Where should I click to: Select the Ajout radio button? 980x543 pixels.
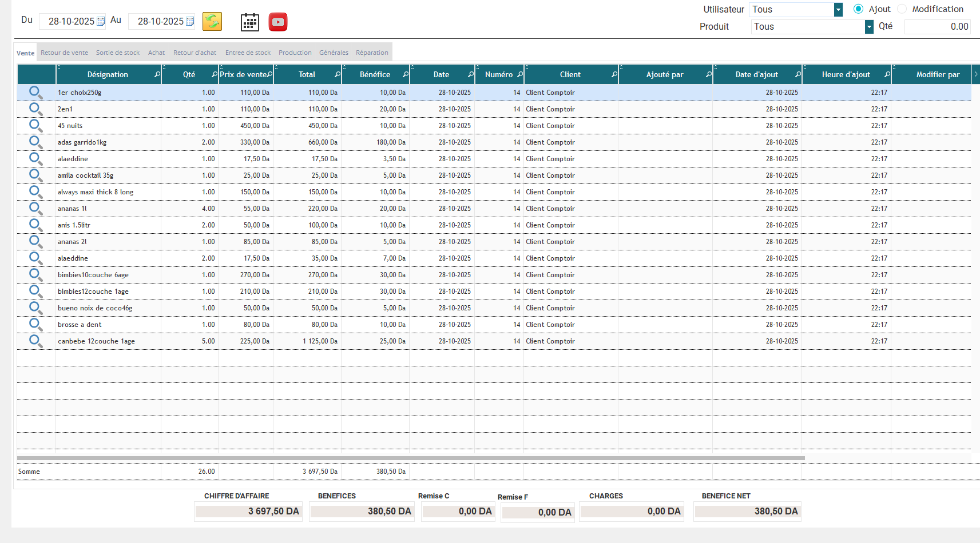(858, 9)
